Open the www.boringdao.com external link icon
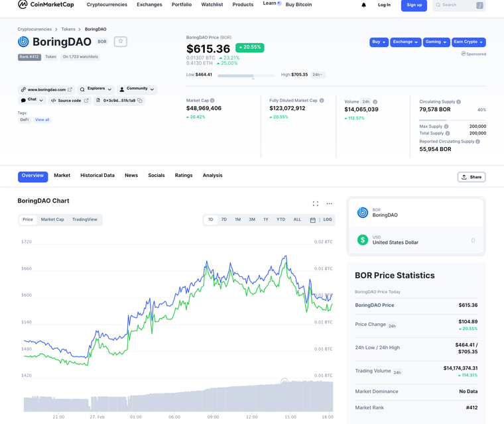Viewport: 504px width, 424px height. (70, 89)
